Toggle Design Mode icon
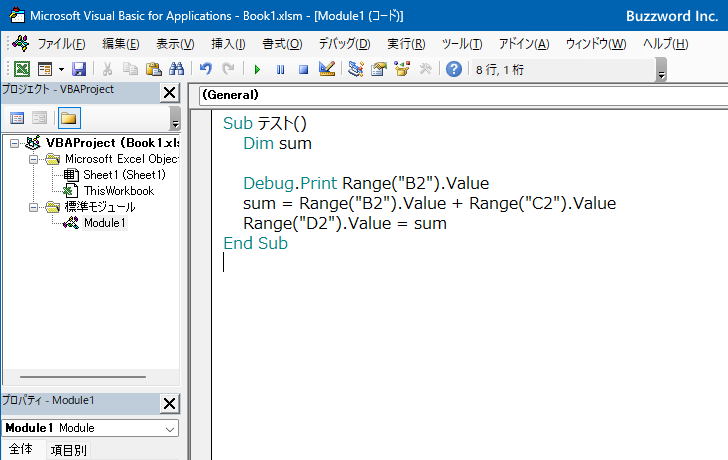 pos(327,69)
